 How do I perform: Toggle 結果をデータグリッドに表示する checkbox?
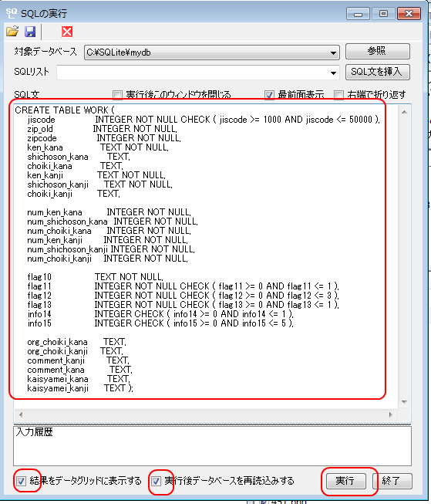tap(21, 481)
